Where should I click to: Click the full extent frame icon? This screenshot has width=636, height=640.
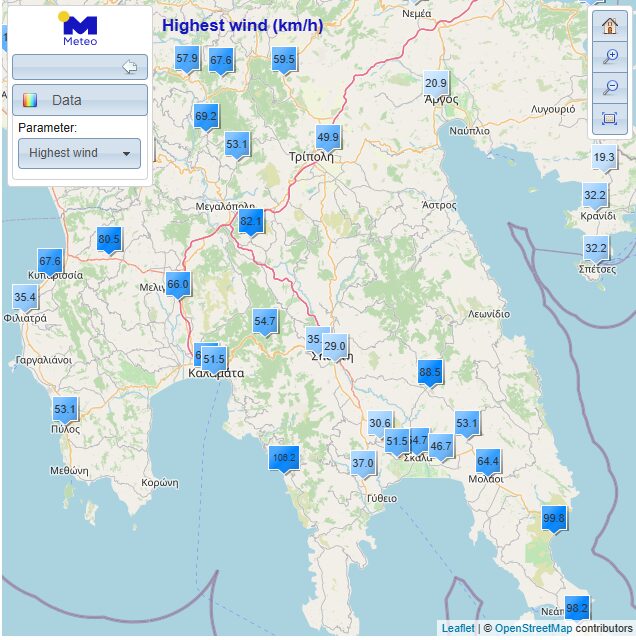[609, 118]
